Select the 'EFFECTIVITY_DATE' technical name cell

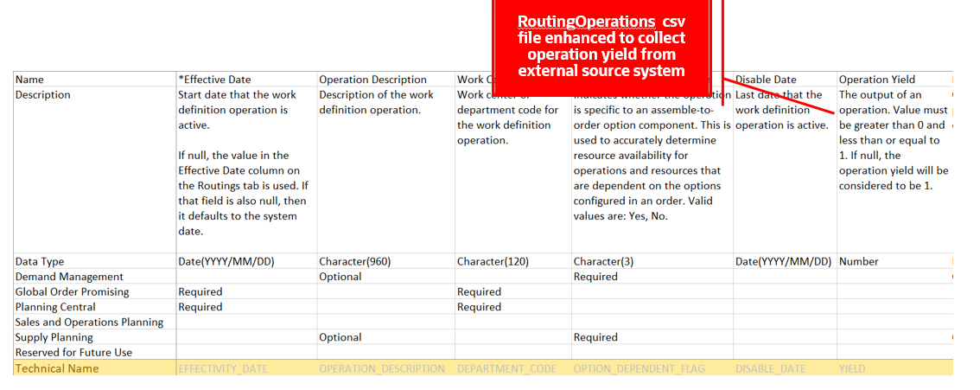point(247,368)
